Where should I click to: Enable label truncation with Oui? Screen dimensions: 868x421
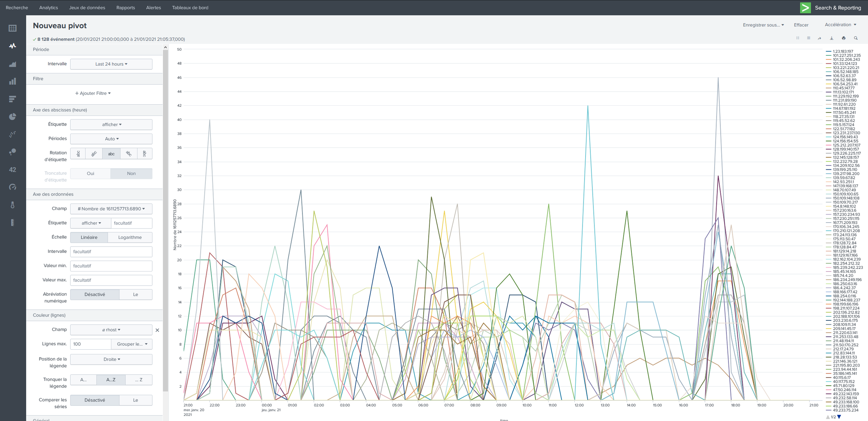pyautogui.click(x=90, y=173)
